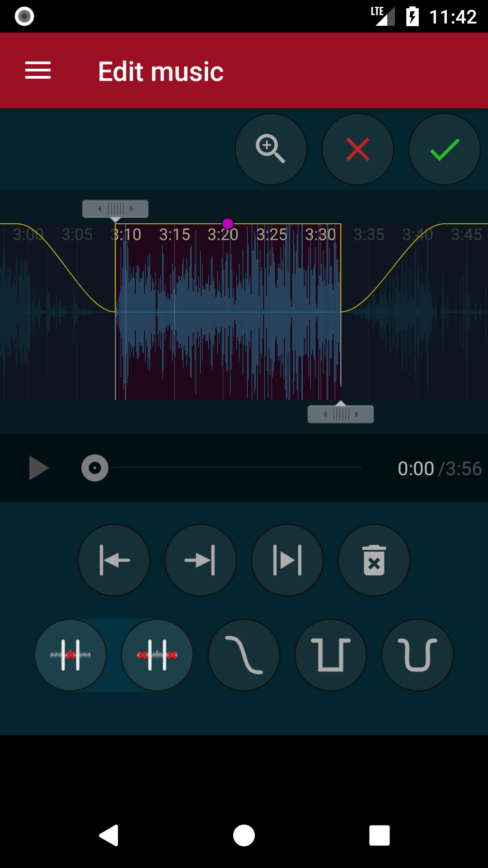Viewport: 488px width, 868px height.
Task: Open the hamburger navigation menu
Action: tap(38, 71)
